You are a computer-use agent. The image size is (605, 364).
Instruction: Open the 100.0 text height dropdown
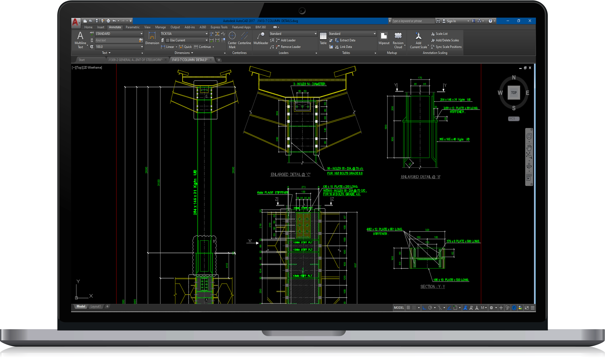119,47
